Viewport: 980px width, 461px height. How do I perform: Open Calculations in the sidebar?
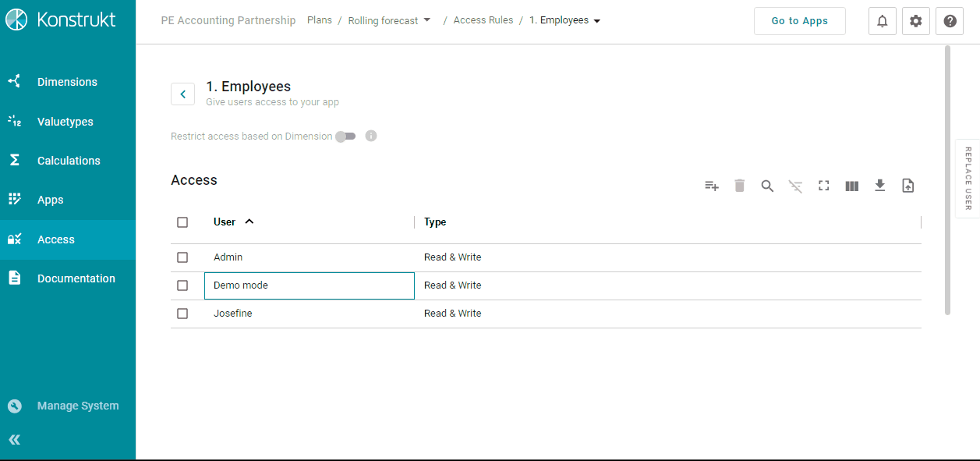coord(69,161)
